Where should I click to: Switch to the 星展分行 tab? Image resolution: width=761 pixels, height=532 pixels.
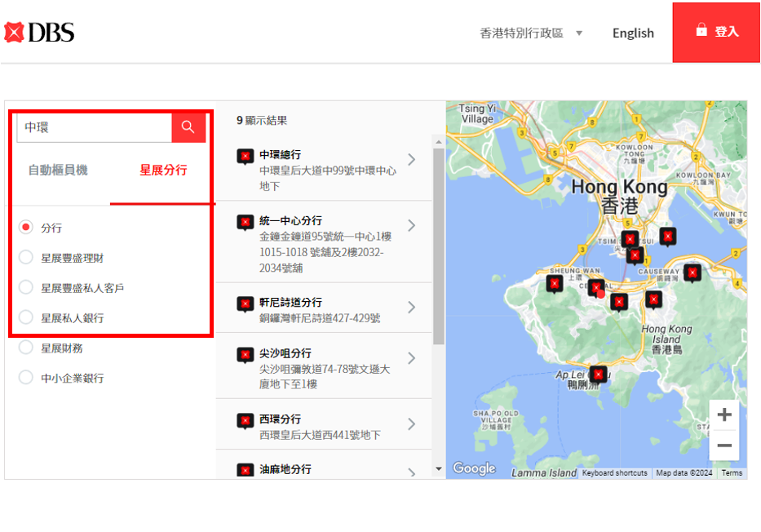[x=163, y=171]
